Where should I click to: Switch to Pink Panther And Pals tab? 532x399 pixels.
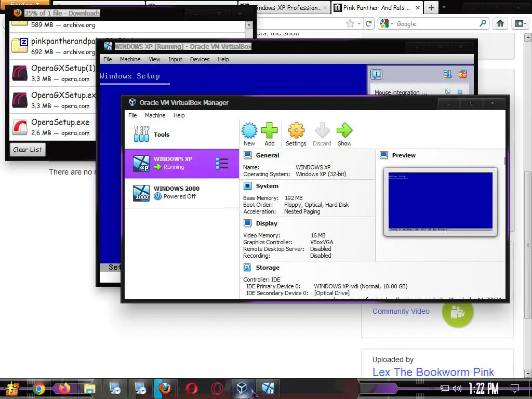tap(377, 8)
